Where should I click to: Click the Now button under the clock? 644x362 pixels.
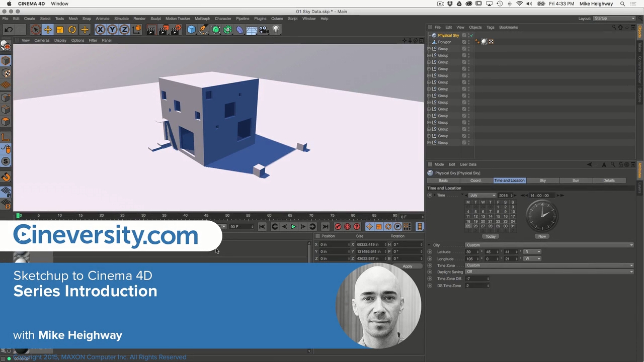pyautogui.click(x=542, y=236)
